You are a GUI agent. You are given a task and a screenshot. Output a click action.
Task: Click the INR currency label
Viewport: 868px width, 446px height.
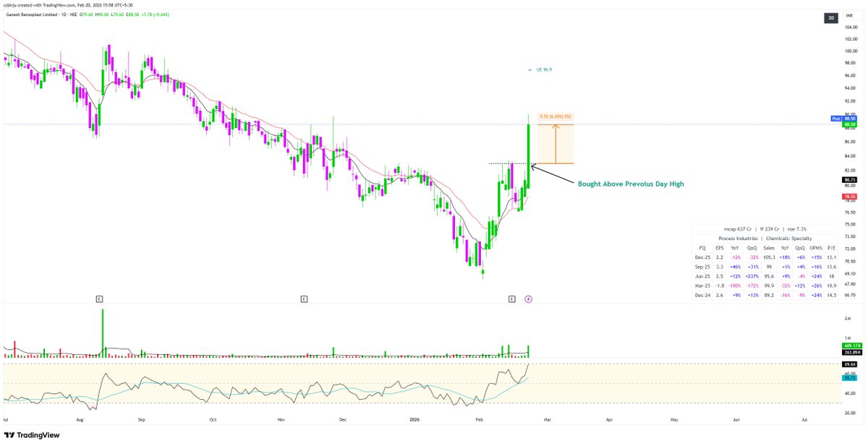click(851, 16)
